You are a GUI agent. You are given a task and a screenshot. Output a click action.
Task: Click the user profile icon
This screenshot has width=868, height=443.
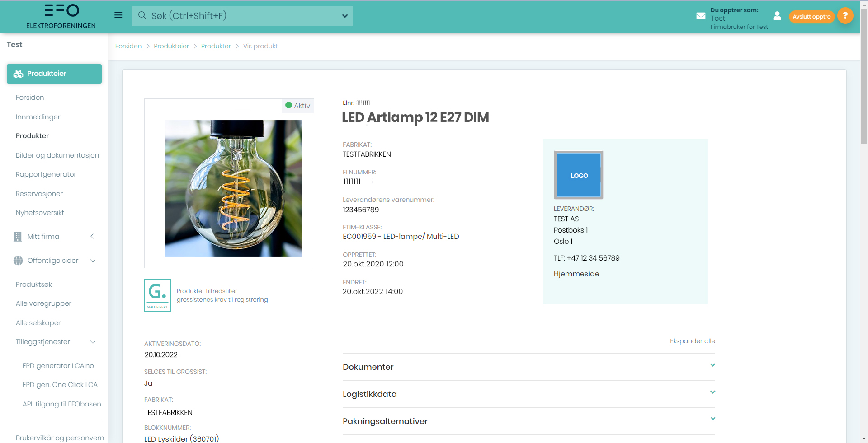tap(777, 16)
